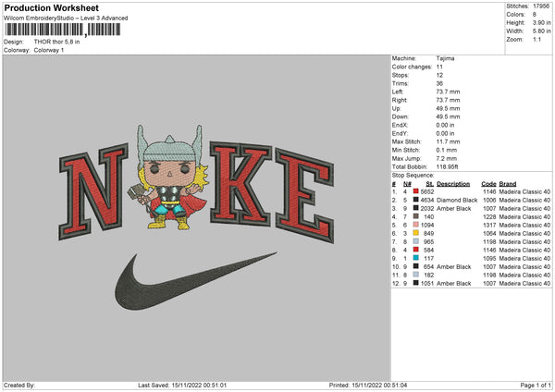Click the Thor character embroidery figure
The height and width of the screenshot is (392, 555).
point(168,177)
